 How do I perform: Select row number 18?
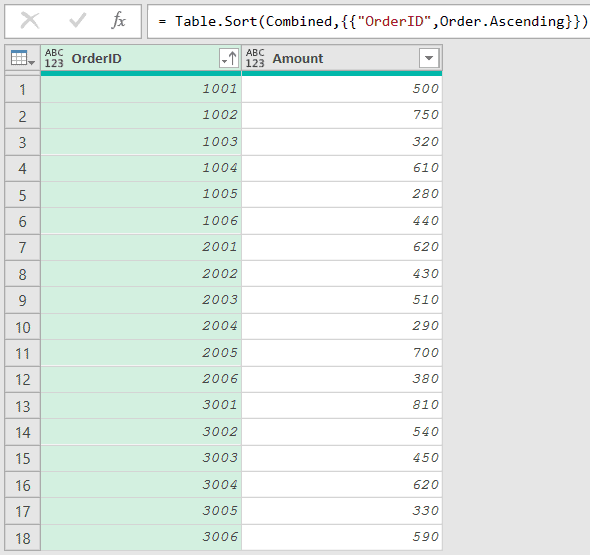tap(23, 538)
